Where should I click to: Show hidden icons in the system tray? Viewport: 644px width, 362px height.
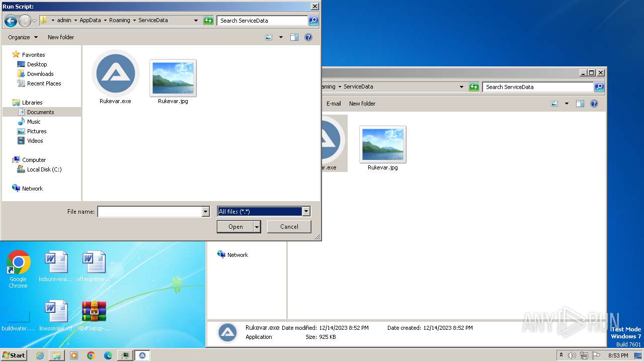[x=561, y=355]
